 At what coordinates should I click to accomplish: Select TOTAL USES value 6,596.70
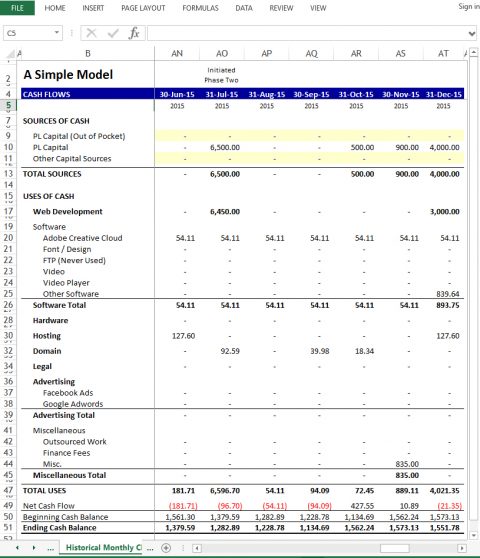click(225, 491)
